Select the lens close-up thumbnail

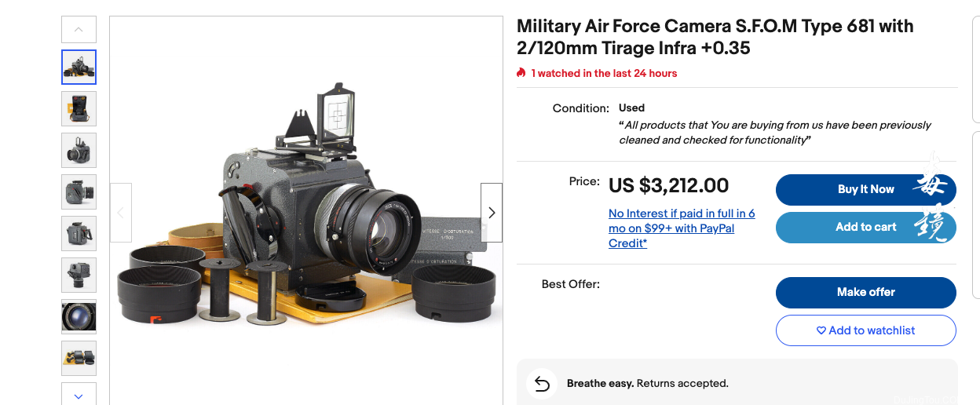79,316
